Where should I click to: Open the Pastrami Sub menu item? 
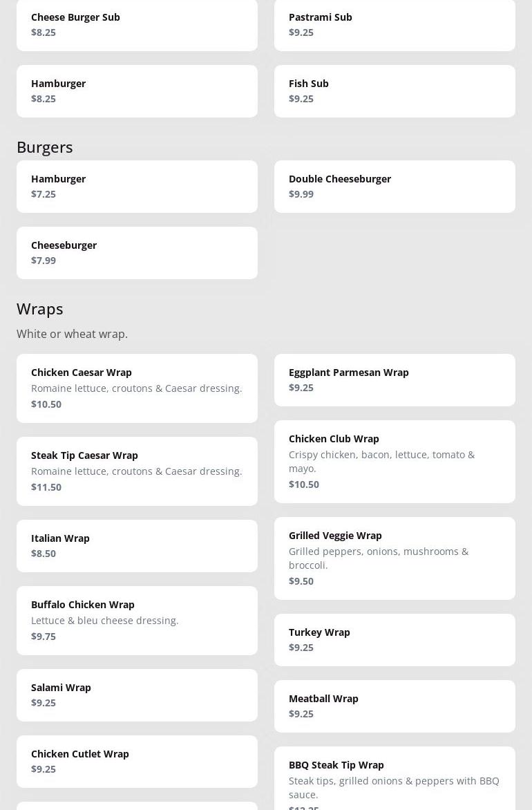point(395,25)
